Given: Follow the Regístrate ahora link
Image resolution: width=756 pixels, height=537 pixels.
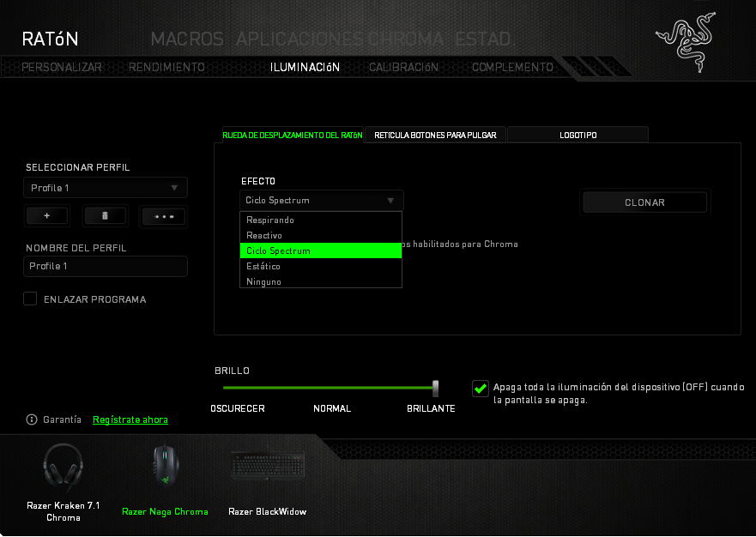Looking at the screenshot, I should pyautogui.click(x=130, y=419).
